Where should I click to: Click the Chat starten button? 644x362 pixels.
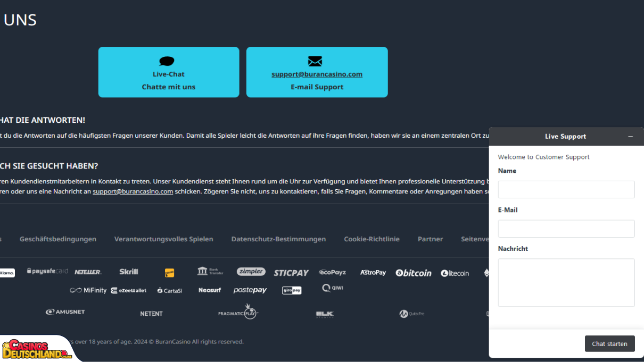(610, 344)
